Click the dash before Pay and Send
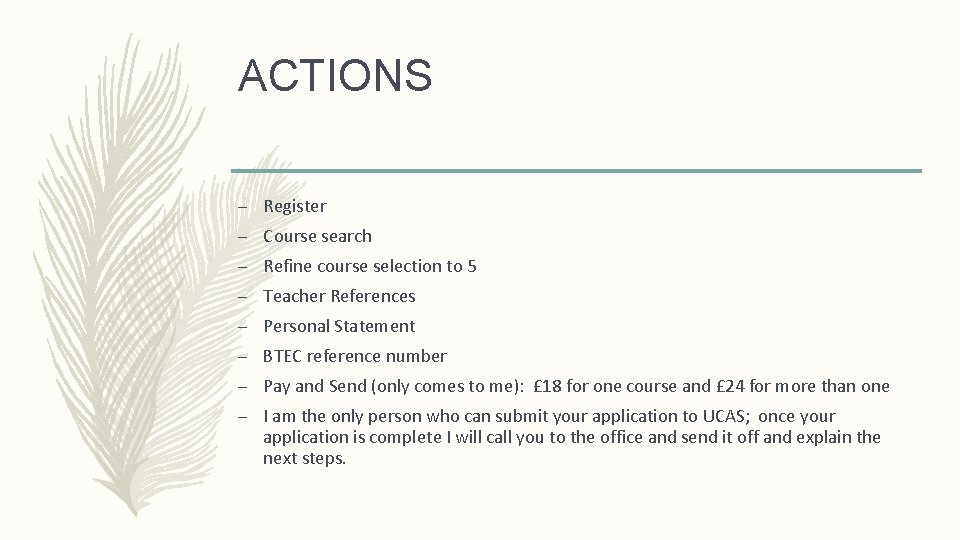The image size is (960, 540). 243,387
